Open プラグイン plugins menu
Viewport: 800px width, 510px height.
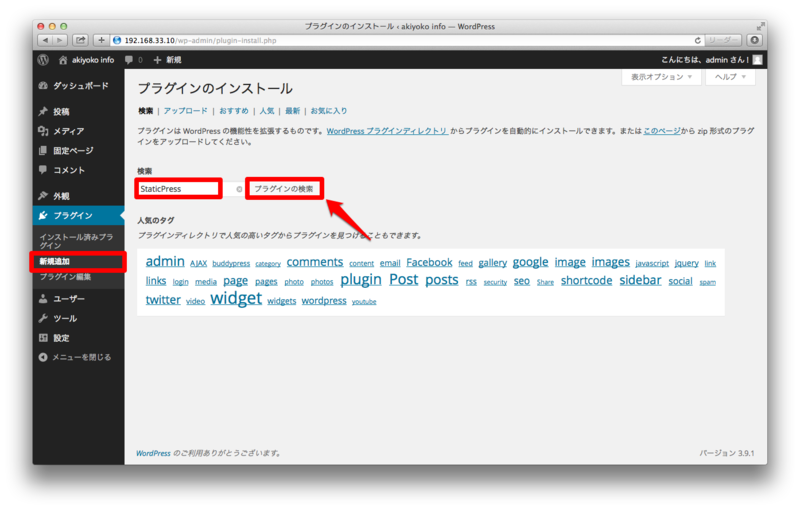point(79,215)
